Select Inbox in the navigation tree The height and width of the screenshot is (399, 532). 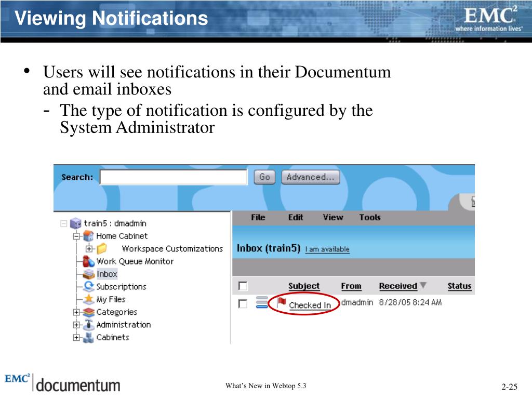pos(107,274)
